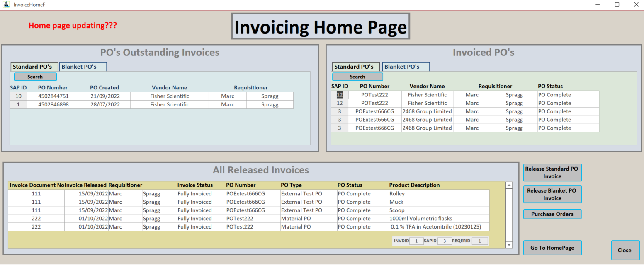Click Release Blanket PO Invoice button

click(x=552, y=194)
